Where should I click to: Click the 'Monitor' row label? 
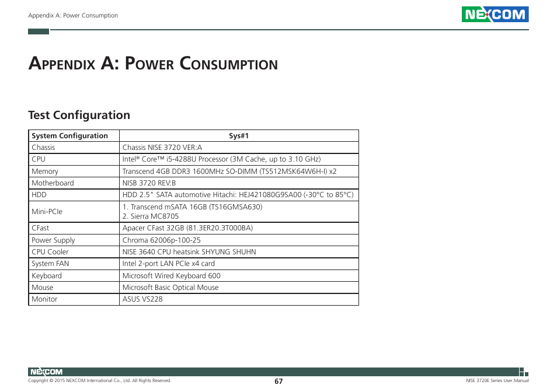44,299
